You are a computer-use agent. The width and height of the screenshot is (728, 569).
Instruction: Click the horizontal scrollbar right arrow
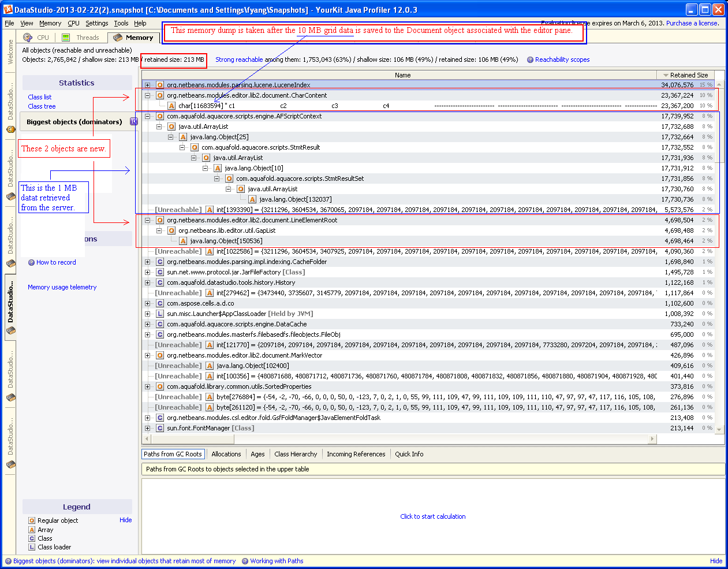(x=652, y=439)
